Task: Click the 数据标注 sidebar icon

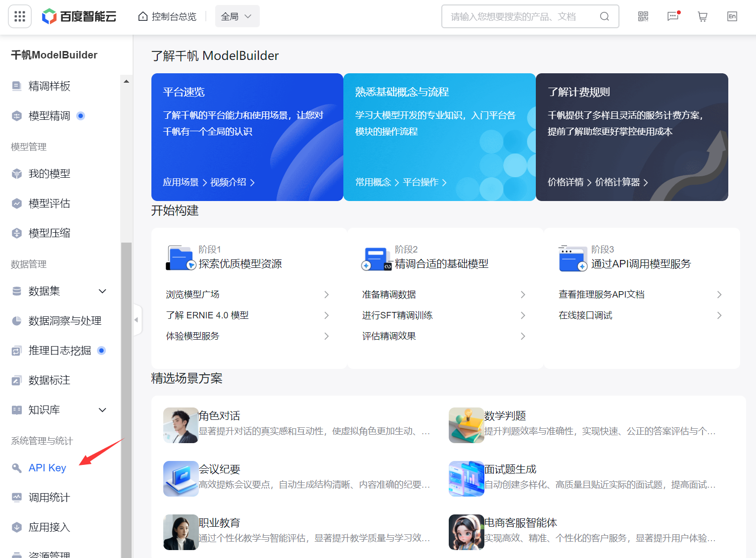Action: [17, 380]
